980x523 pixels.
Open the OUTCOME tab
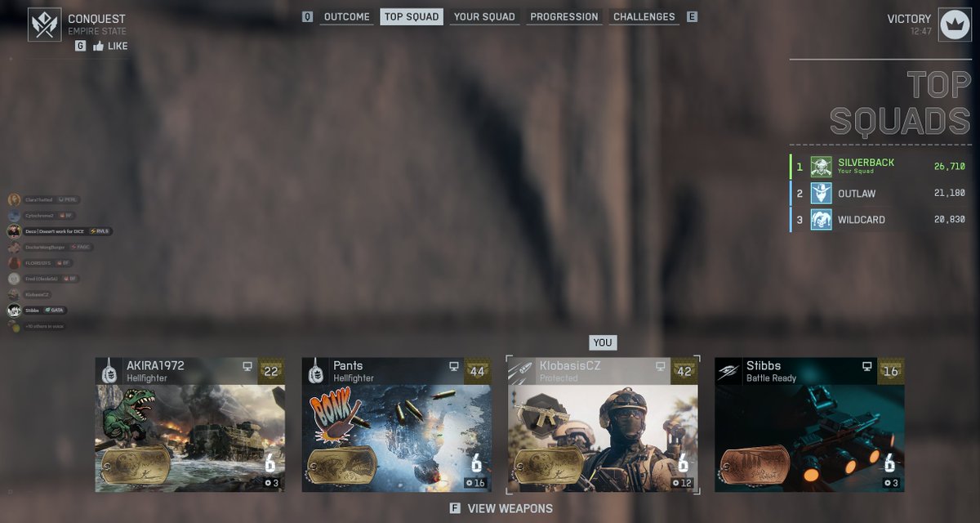346,16
